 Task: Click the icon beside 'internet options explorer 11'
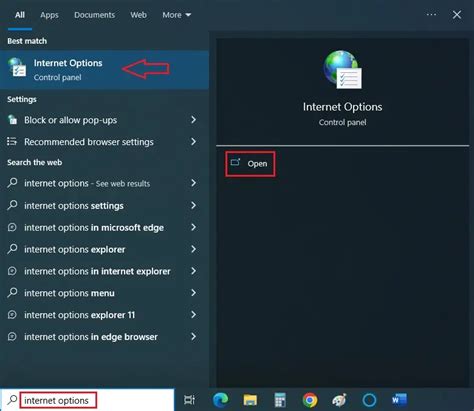12,315
